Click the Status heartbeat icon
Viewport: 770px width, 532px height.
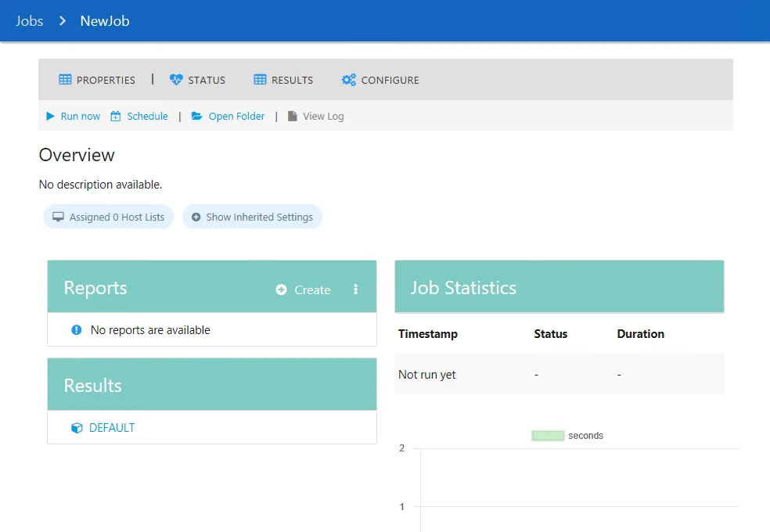pyautogui.click(x=176, y=80)
